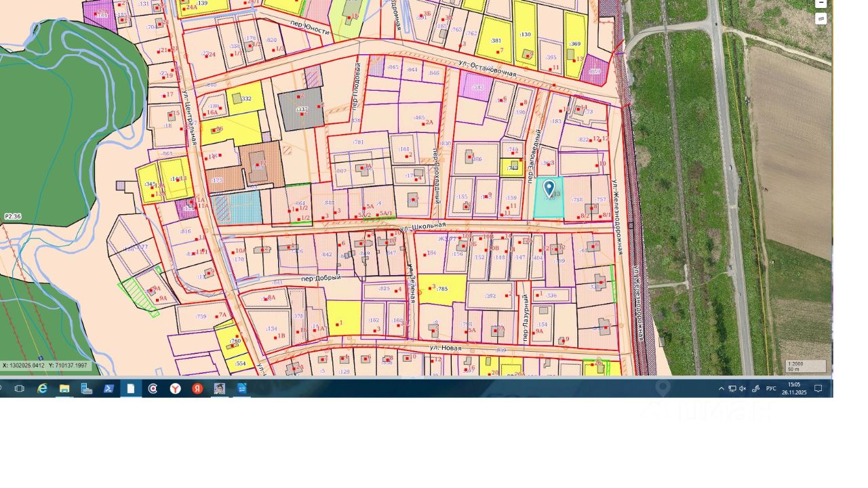
Task: Select the yellow parcel labeled :381
Action: [x=495, y=39]
